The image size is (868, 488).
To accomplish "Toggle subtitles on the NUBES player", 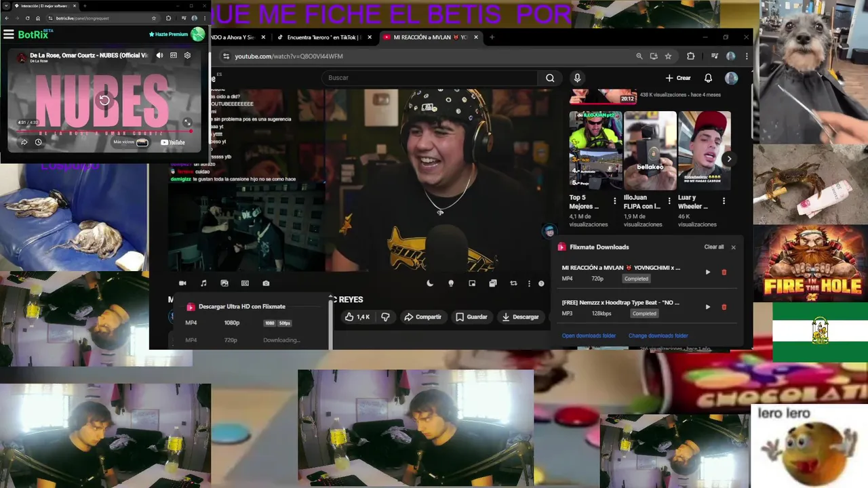I will [x=174, y=56].
